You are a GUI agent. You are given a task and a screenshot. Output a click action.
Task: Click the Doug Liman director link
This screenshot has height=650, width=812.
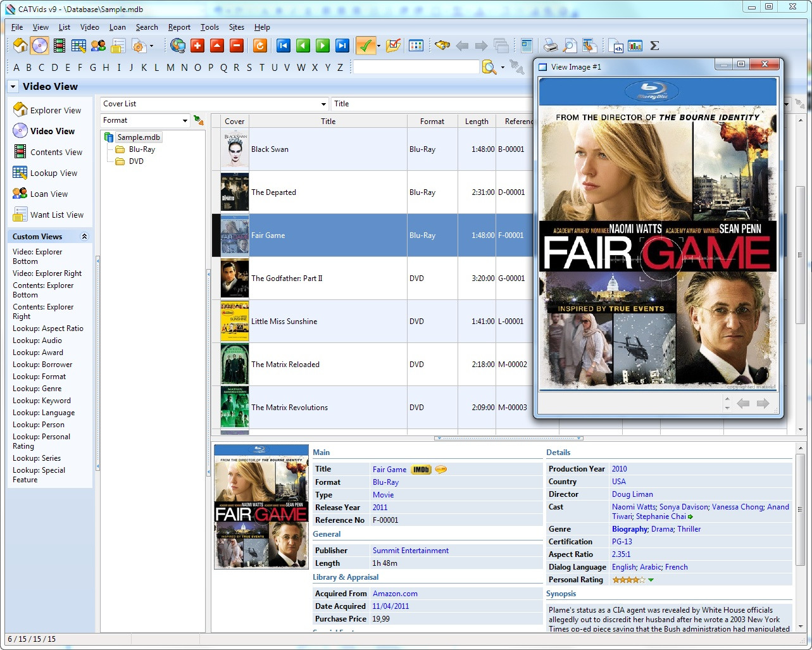(x=632, y=494)
